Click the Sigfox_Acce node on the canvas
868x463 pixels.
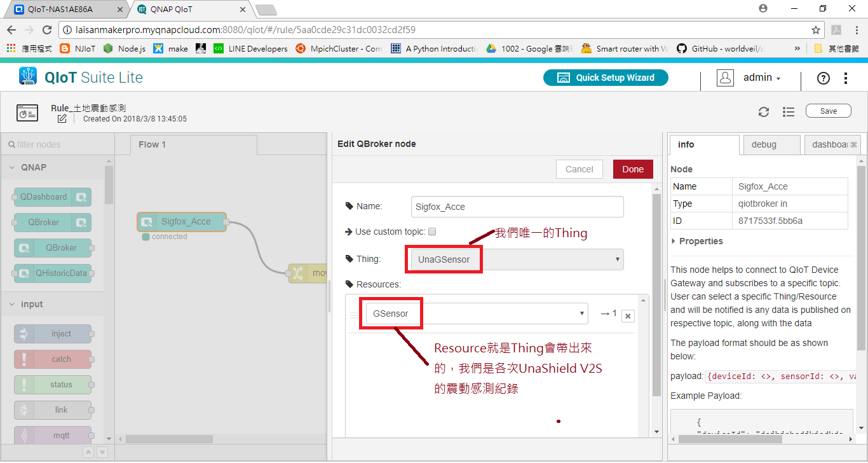pyautogui.click(x=182, y=222)
